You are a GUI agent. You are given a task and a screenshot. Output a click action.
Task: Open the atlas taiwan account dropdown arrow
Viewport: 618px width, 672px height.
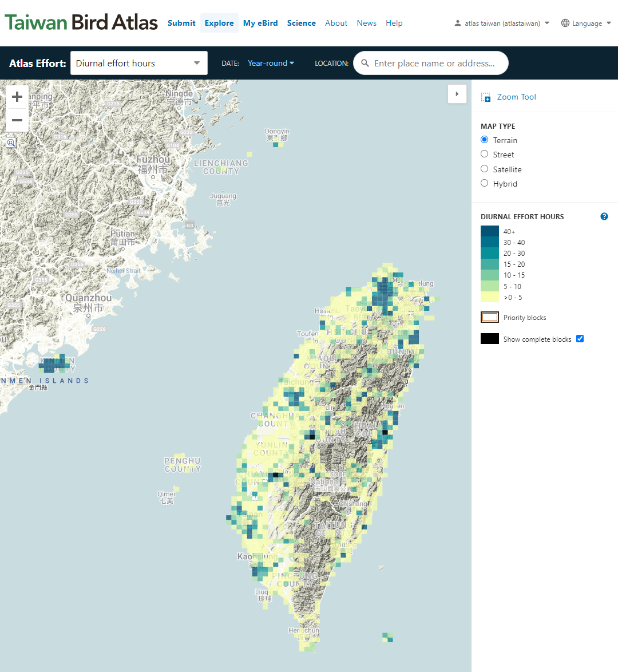[x=548, y=23]
